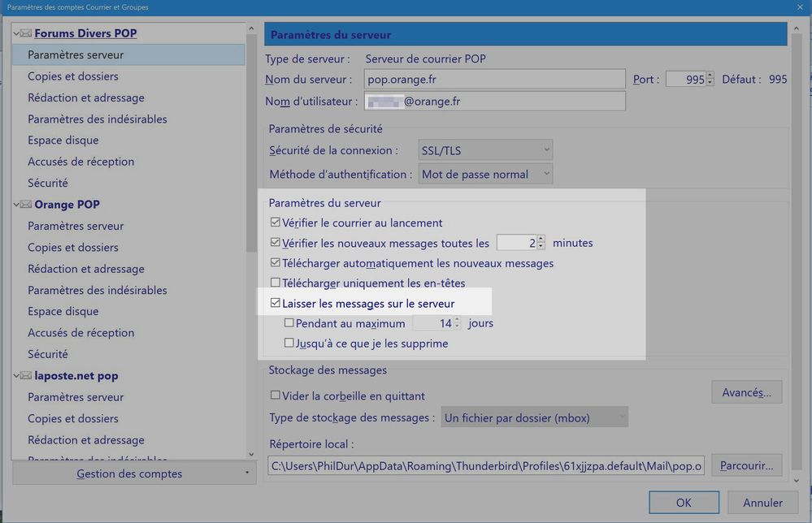Image resolution: width=812 pixels, height=523 pixels.
Task: Toggle "Vérifier le courrier au lancement" checkbox
Action: pos(276,223)
